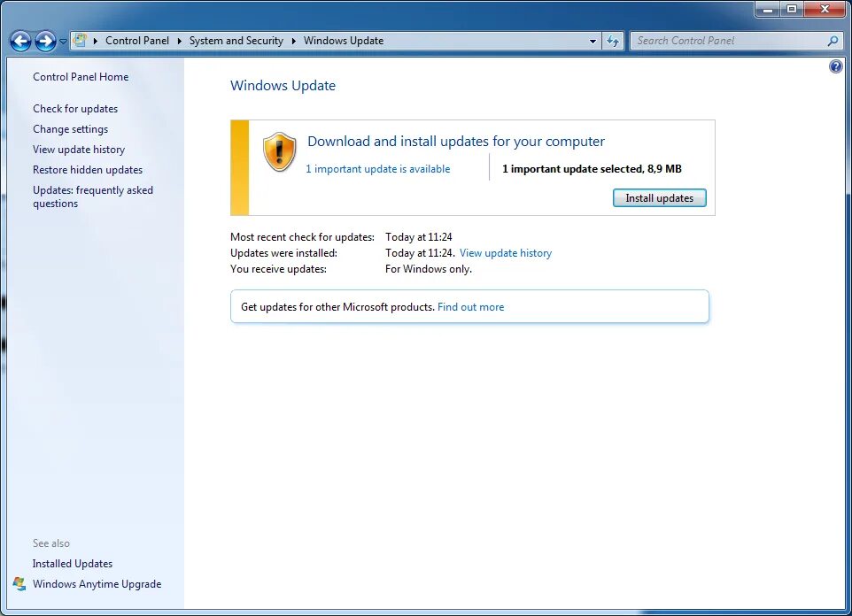Screen dimensions: 852x616
Task: Go back using the Back arrow button
Action: [21, 41]
